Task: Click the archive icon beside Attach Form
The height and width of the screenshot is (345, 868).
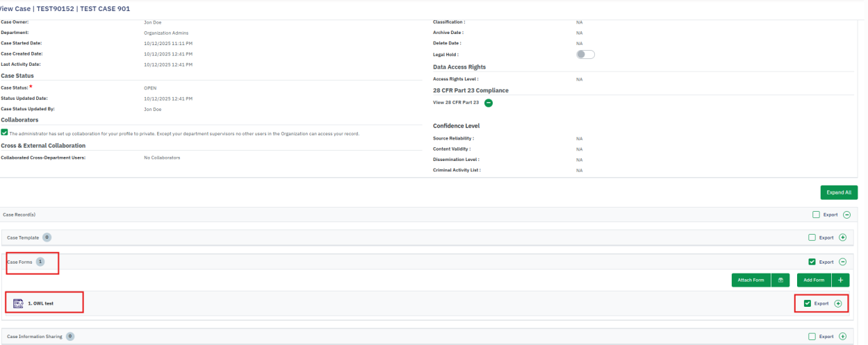Action: point(780,280)
